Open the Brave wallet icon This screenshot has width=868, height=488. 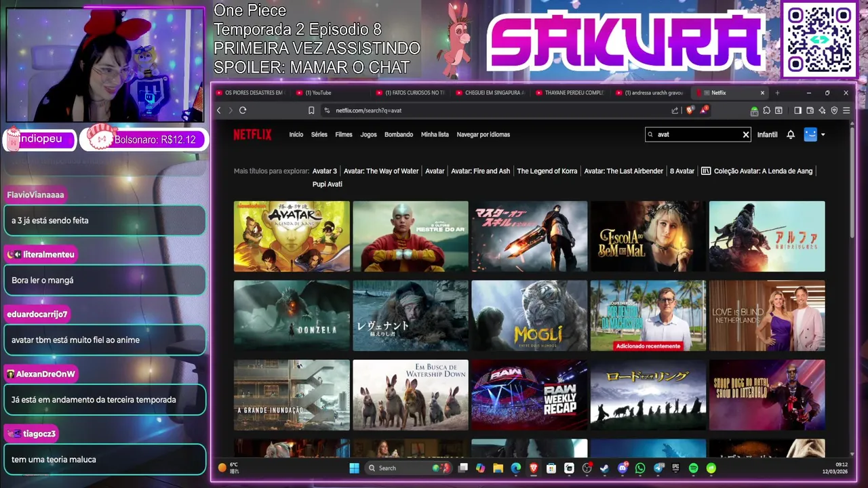810,110
